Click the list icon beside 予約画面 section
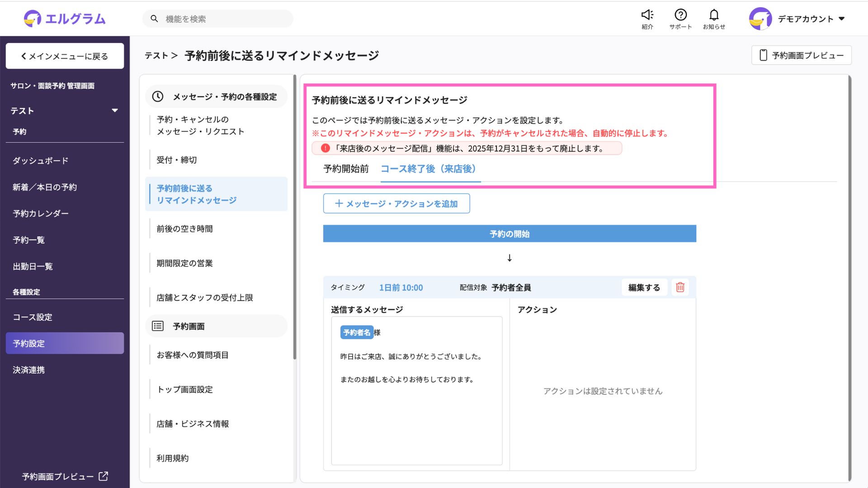 pos(158,326)
